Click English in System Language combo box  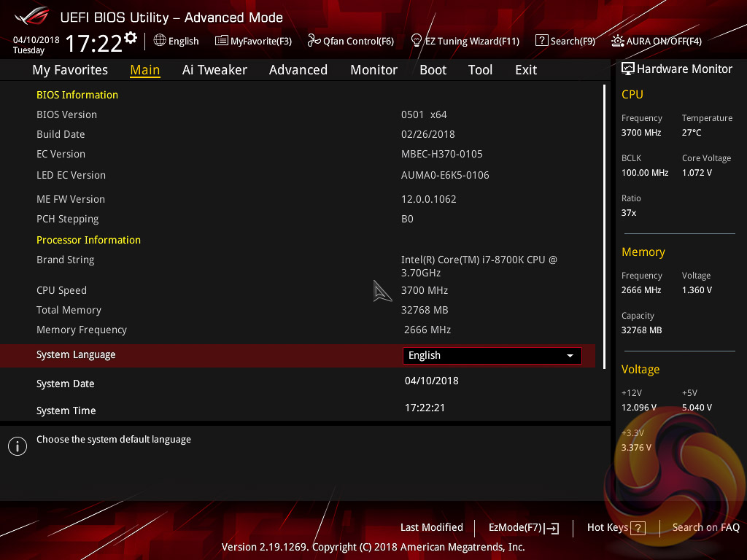(492, 356)
